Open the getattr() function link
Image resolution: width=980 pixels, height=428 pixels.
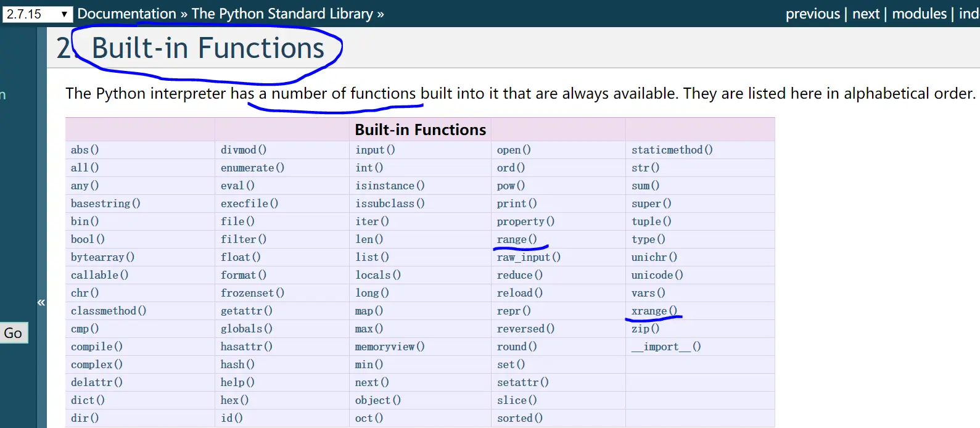coord(247,311)
